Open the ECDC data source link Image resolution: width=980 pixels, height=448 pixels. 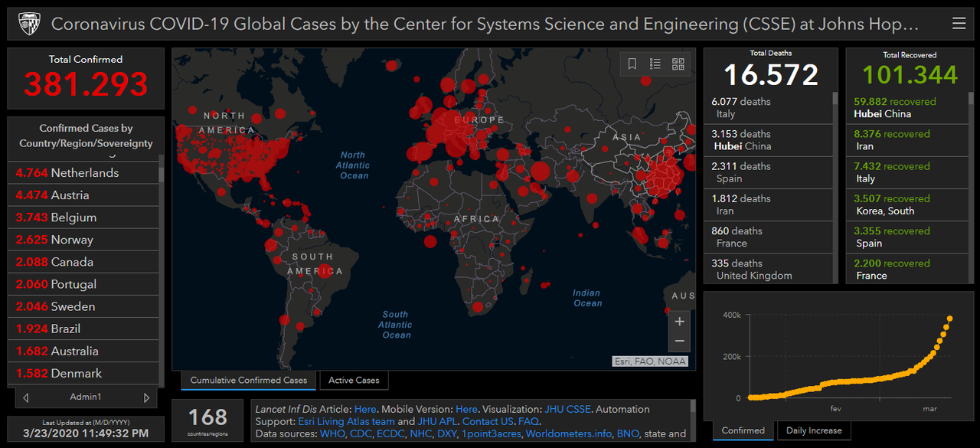coord(390,433)
